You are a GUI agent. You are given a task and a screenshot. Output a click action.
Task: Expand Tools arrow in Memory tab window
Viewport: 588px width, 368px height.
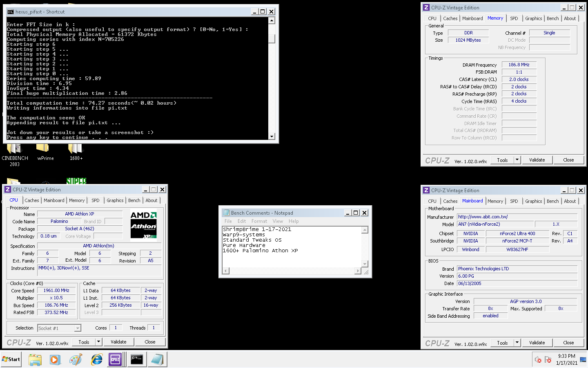pyautogui.click(x=517, y=160)
